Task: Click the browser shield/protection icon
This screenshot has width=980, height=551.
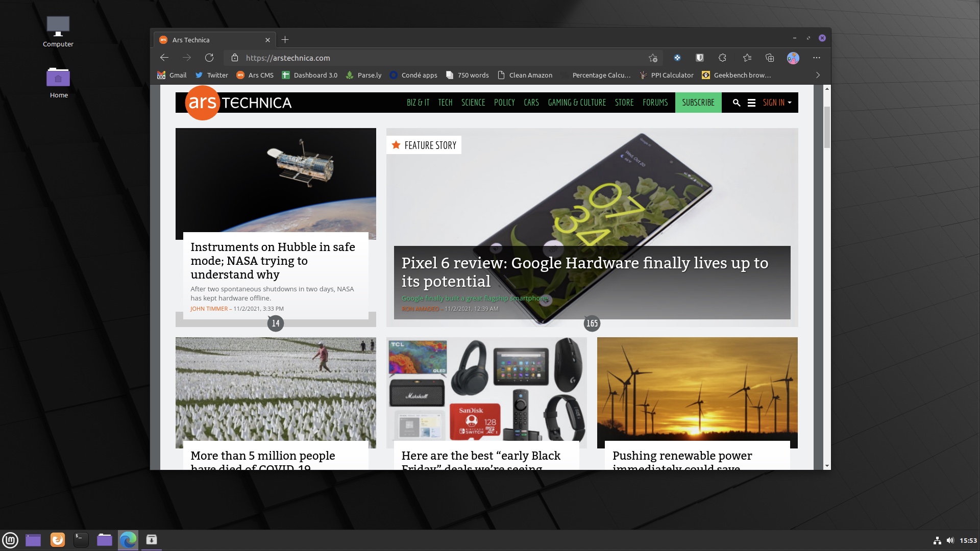Action: (699, 58)
